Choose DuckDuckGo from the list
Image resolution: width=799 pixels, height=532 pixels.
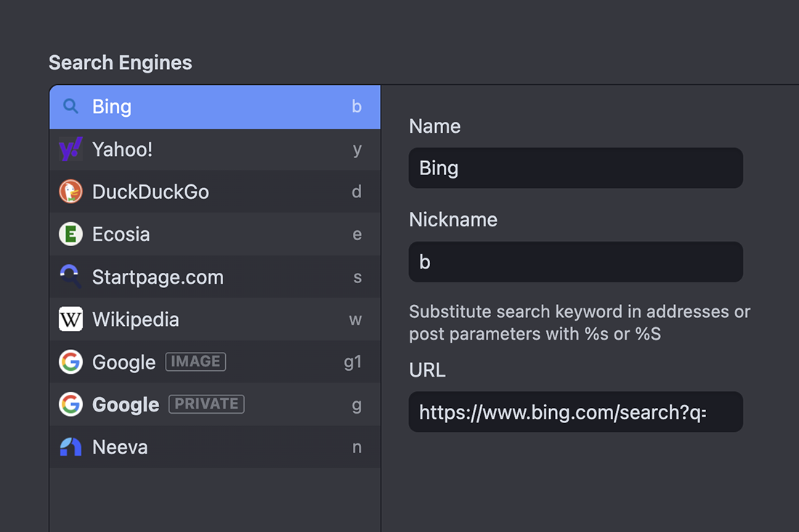coord(150,192)
